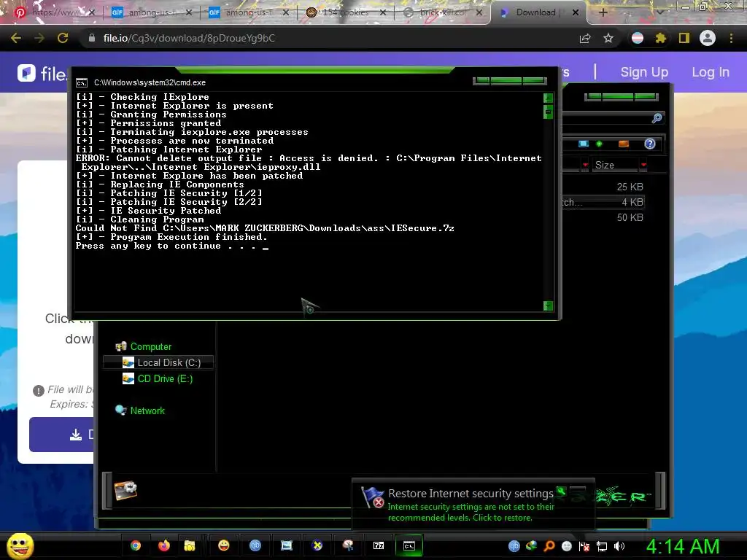Open the Action Center flag tray icon
The width and height of the screenshot is (747, 560).
pyautogui.click(x=584, y=546)
